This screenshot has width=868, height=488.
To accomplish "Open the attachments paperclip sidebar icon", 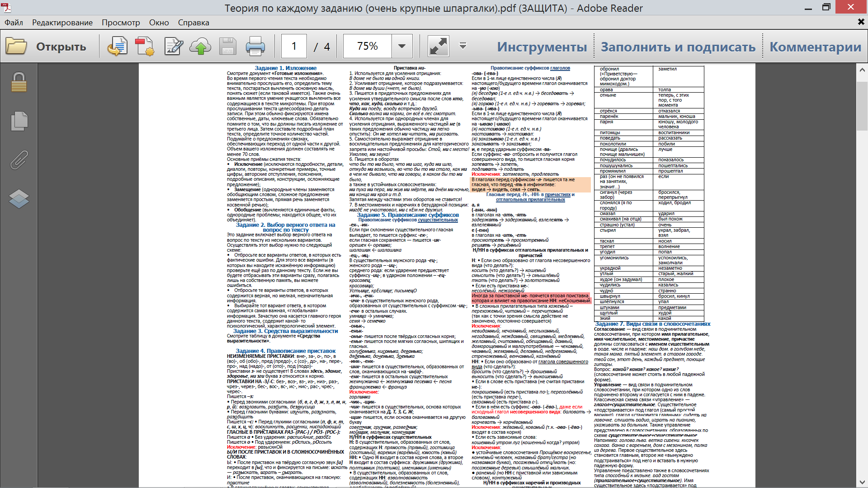I will tap(19, 160).
